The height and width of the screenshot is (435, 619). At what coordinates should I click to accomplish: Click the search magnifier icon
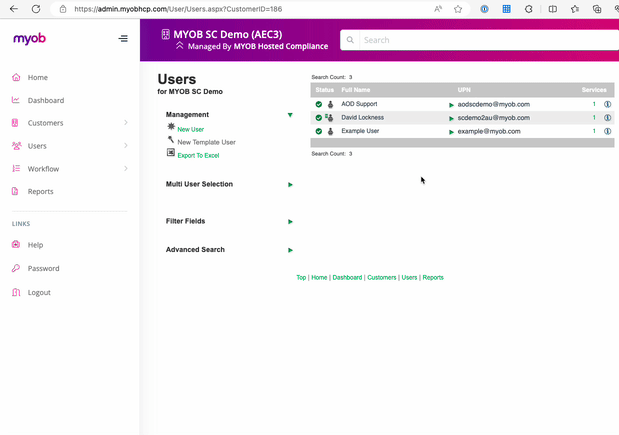pos(351,40)
